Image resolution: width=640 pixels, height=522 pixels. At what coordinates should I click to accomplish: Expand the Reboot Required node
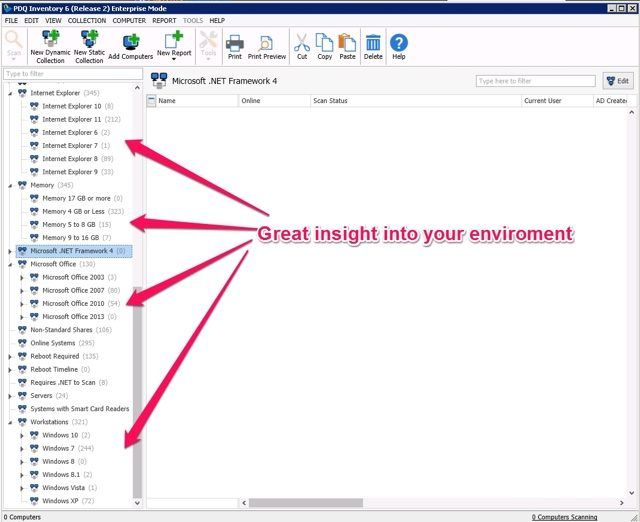point(10,357)
